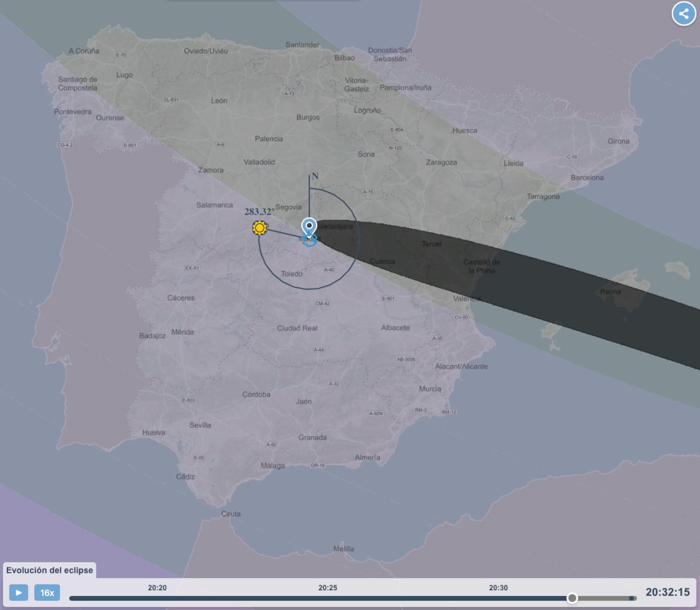Click the AB-3006 road shield near Albacete
The width and height of the screenshot is (700, 610).
[407, 359]
